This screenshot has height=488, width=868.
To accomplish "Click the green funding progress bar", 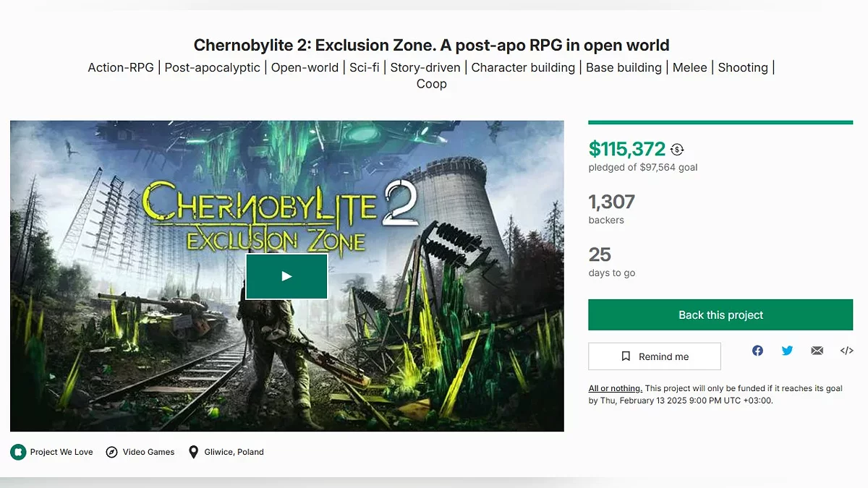I will coord(720,122).
